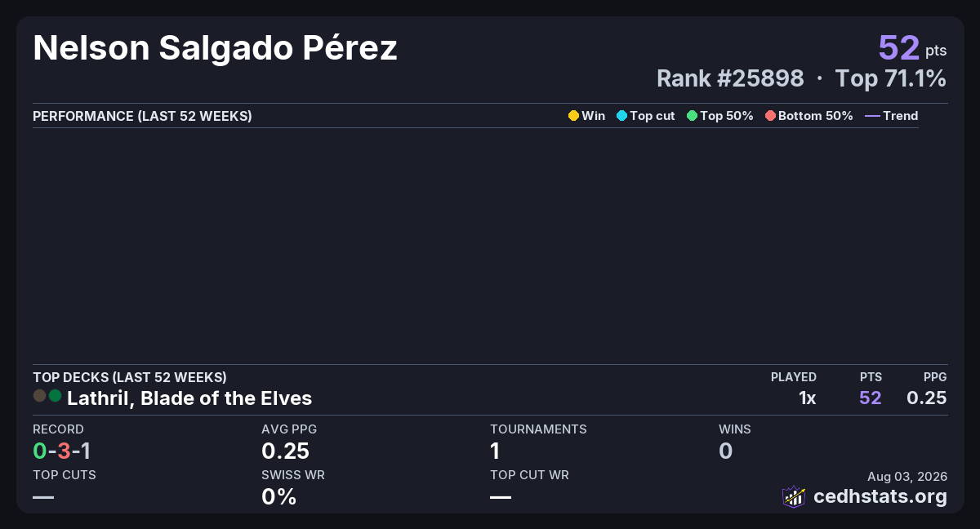Viewport: 980px width, 529px height.
Task: Click the PPG column header
Action: click(935, 377)
